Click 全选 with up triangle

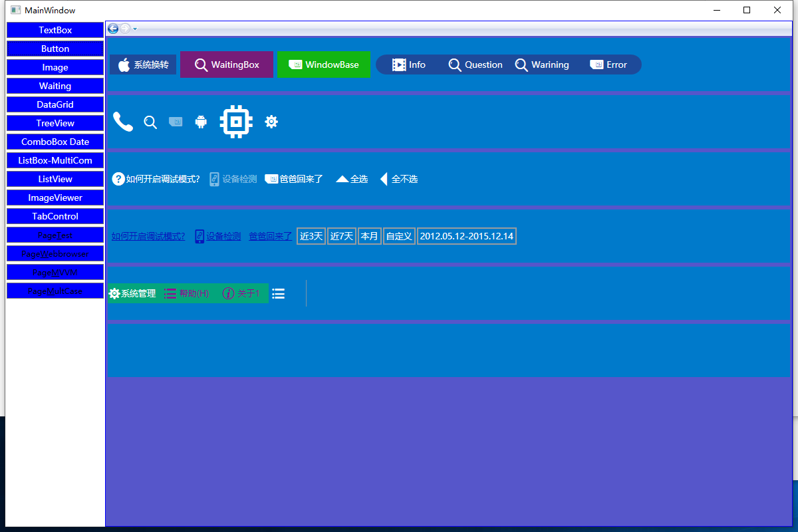[352, 179]
